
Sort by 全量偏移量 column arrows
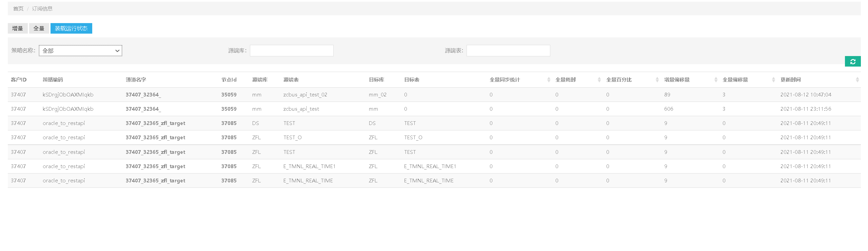click(x=773, y=80)
